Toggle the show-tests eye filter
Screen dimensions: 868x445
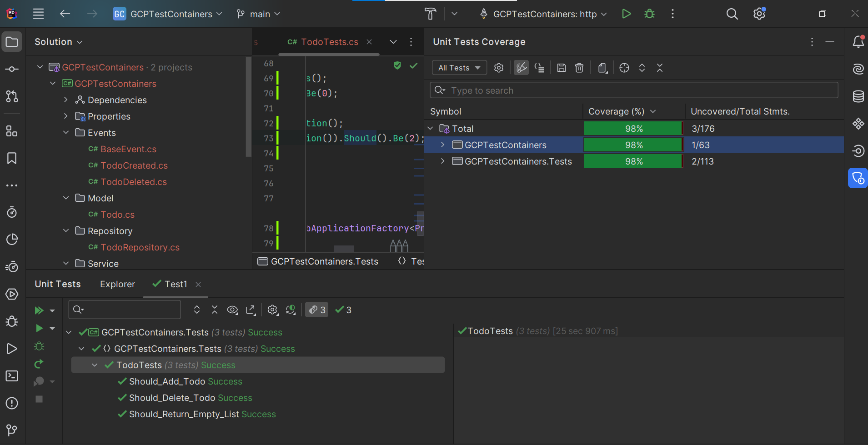tap(232, 310)
